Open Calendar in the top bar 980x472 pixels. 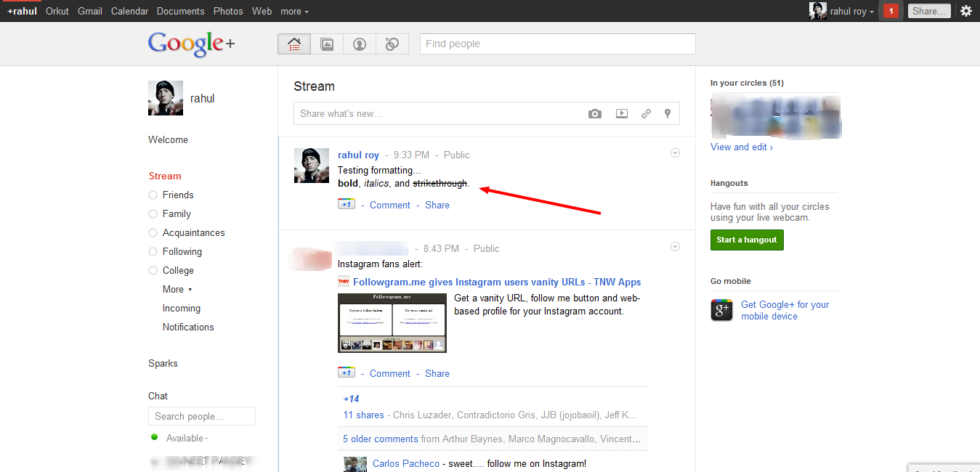129,11
